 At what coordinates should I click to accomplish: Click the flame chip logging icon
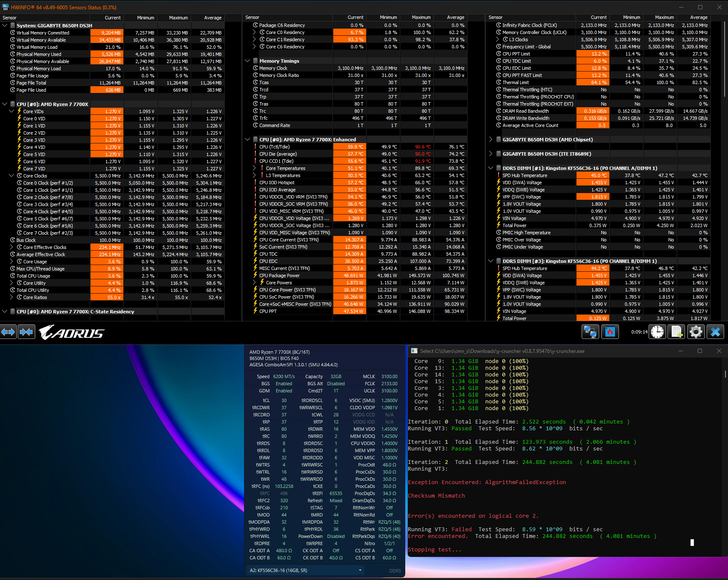tap(610, 332)
